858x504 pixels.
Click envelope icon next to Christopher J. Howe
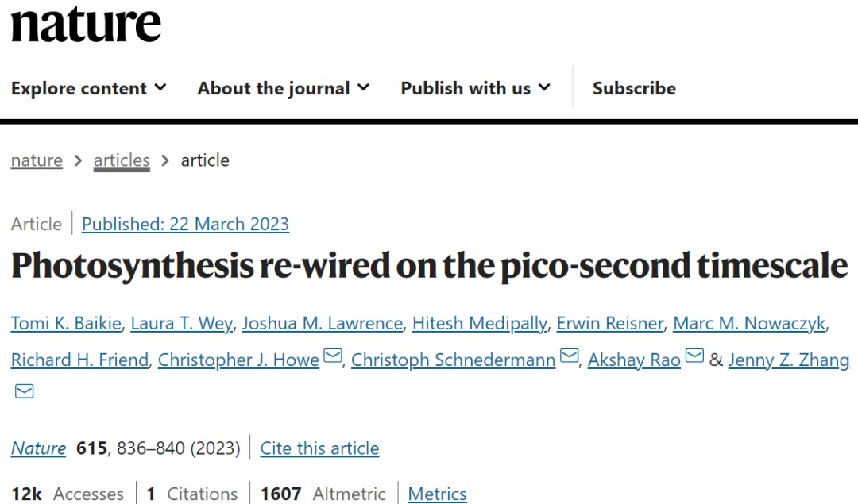[x=333, y=357]
